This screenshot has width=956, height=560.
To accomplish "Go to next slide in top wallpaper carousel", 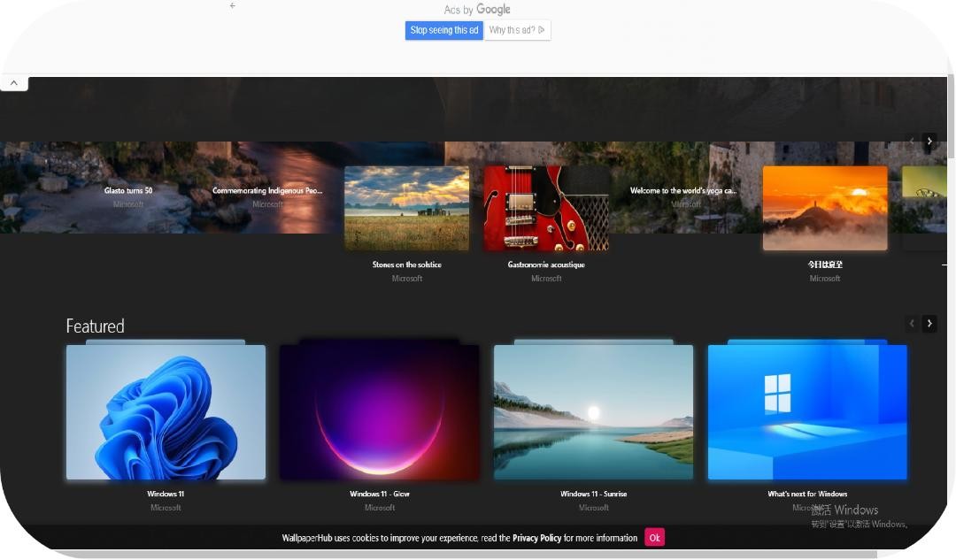I will pos(929,142).
